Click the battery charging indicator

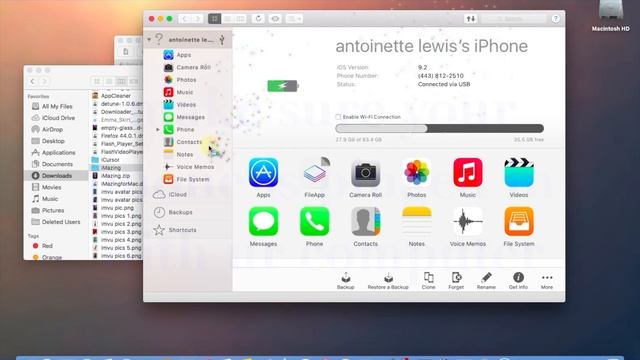coord(283,86)
